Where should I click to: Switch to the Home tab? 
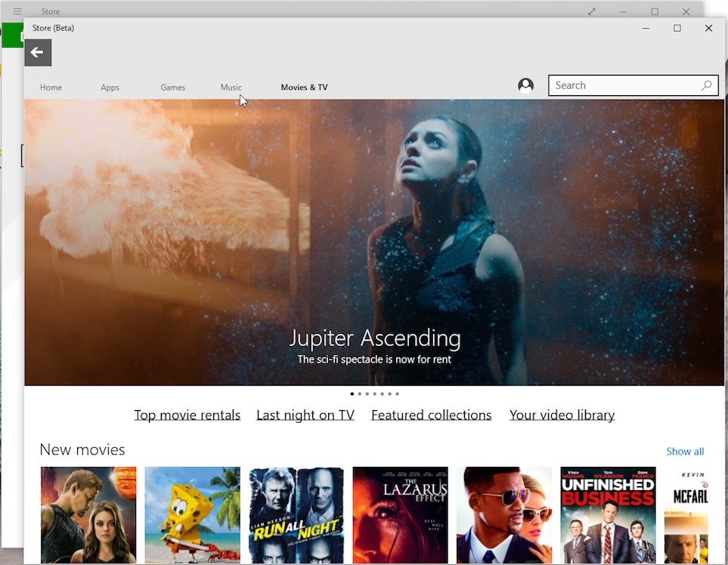point(51,88)
